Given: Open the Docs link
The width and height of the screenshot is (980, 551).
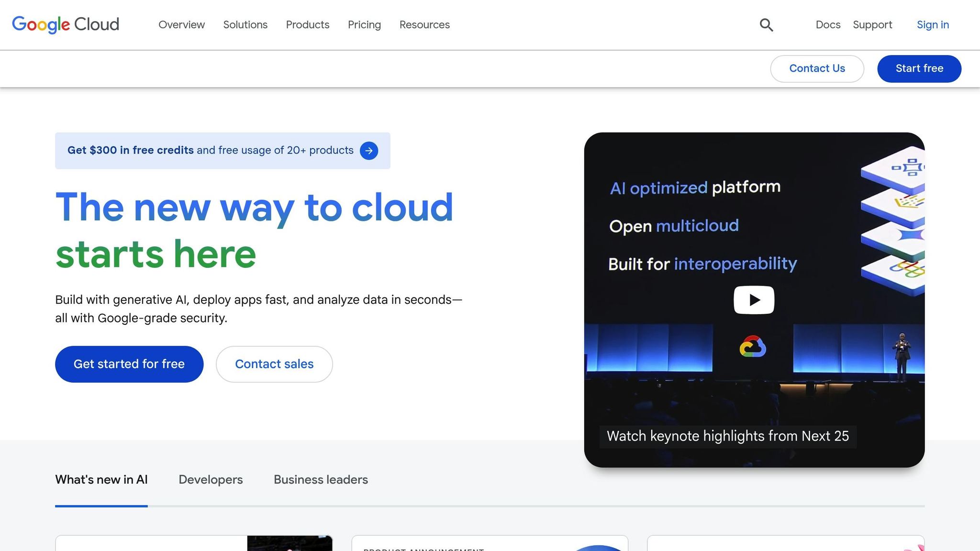Looking at the screenshot, I should 828,25.
